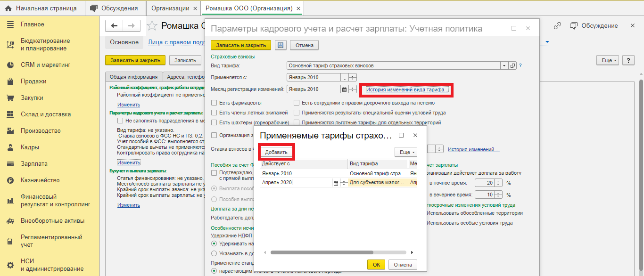Switch to the Организации tab
This screenshot has height=276, width=644.
coord(173,8)
